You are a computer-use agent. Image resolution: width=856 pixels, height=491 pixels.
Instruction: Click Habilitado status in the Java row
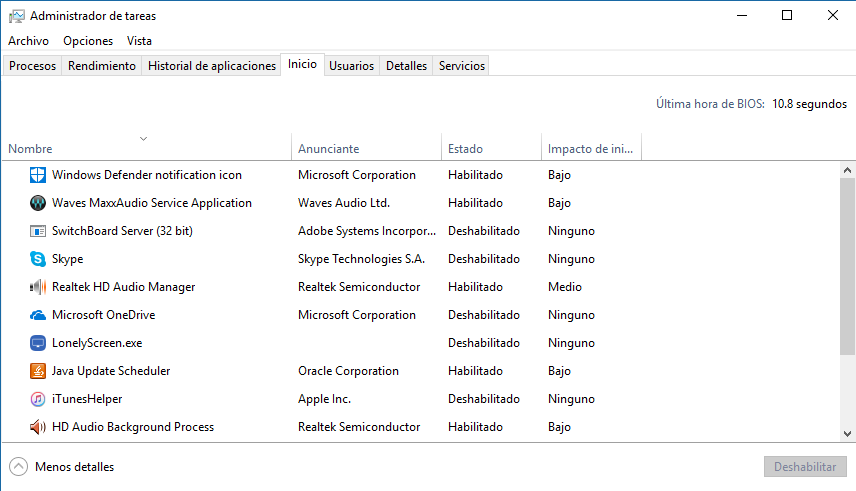click(475, 371)
